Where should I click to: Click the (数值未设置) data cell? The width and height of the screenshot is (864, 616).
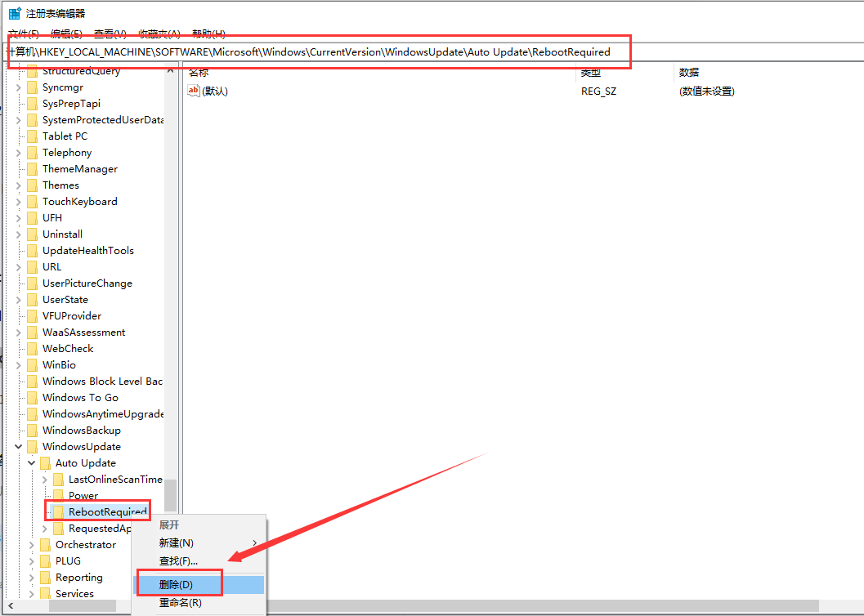pos(707,92)
